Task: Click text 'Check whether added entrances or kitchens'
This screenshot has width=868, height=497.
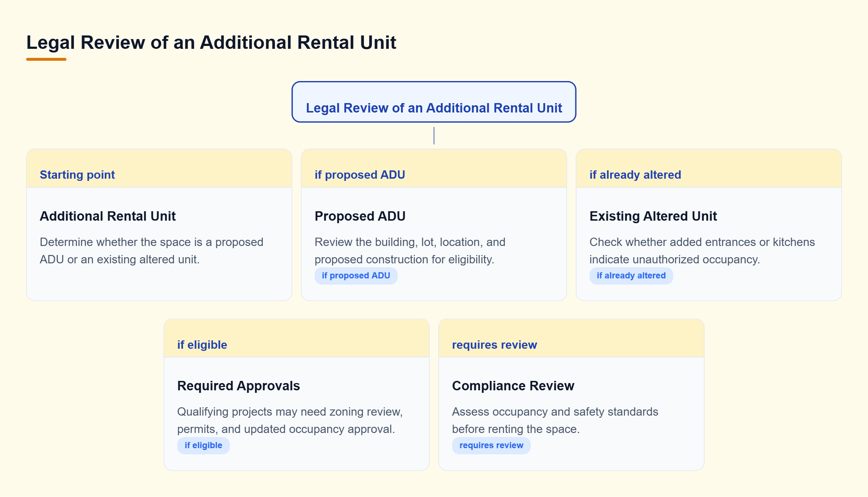Action: (x=702, y=242)
